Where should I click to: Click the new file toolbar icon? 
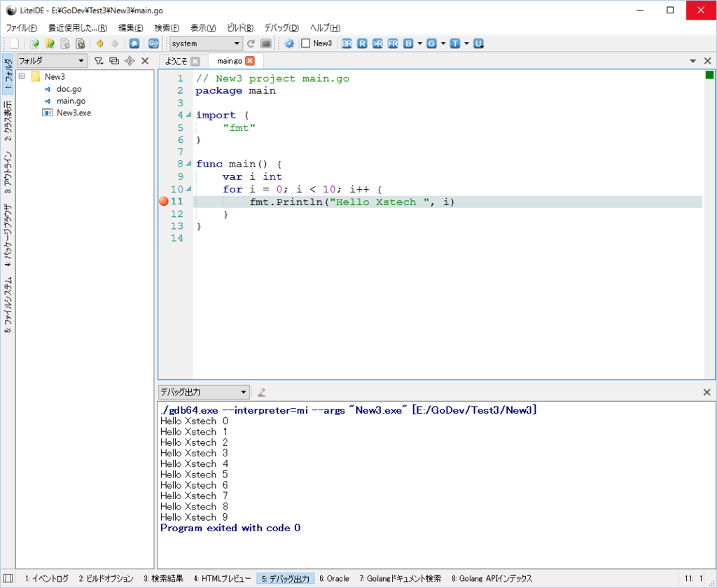pos(14,43)
